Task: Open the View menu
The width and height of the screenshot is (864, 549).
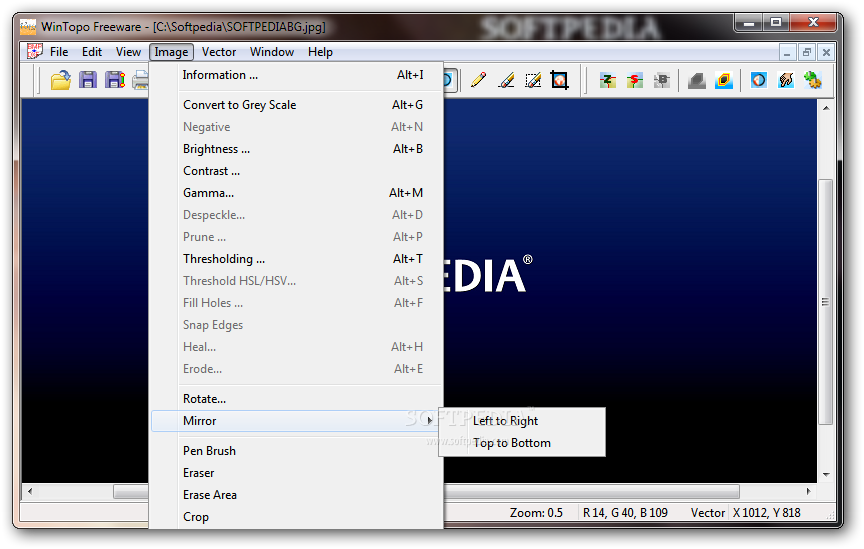Action: point(128,52)
